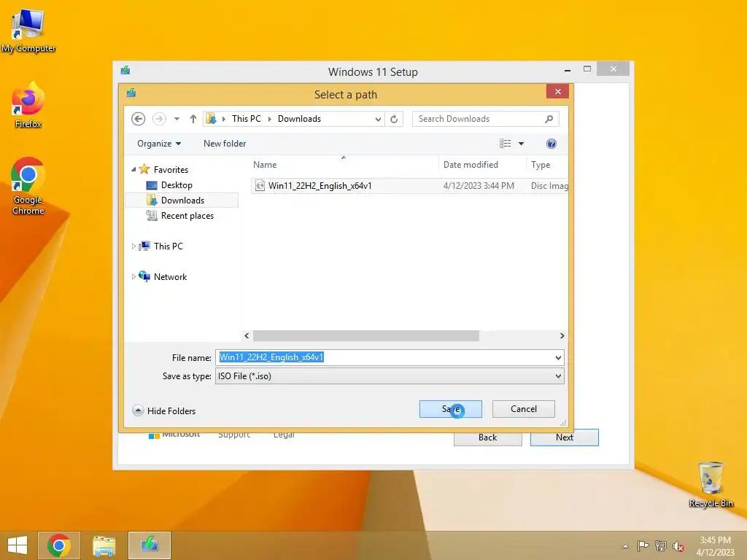Click the forward navigation arrow
The width and height of the screenshot is (747, 560).
click(158, 119)
